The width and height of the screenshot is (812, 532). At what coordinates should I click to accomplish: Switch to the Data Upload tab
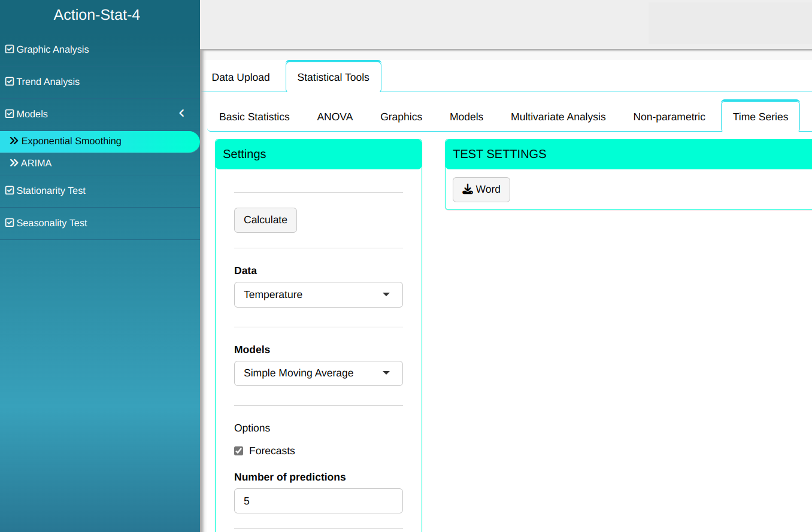(241, 77)
